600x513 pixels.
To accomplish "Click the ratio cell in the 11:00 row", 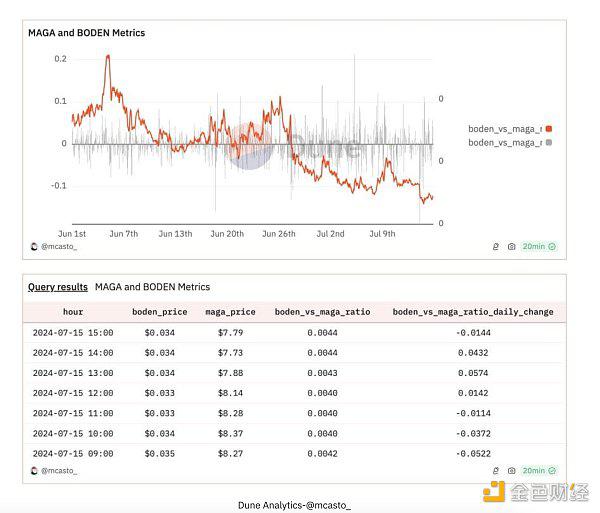I will [322, 414].
